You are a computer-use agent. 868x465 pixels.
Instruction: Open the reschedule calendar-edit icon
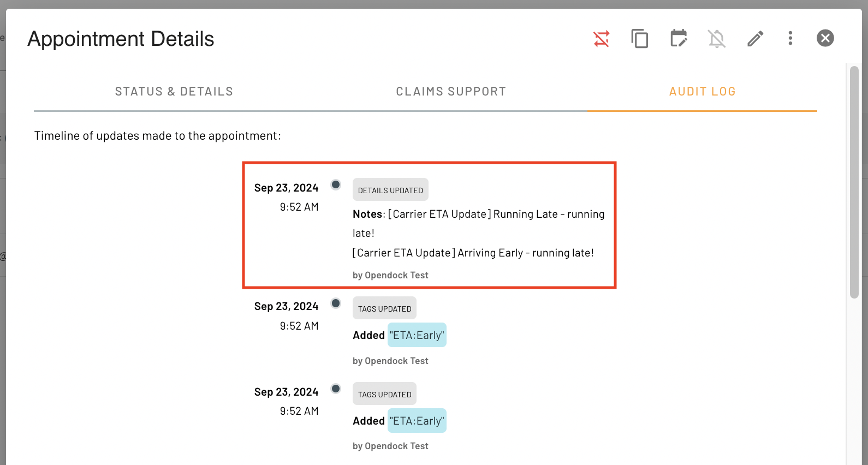pyautogui.click(x=679, y=38)
